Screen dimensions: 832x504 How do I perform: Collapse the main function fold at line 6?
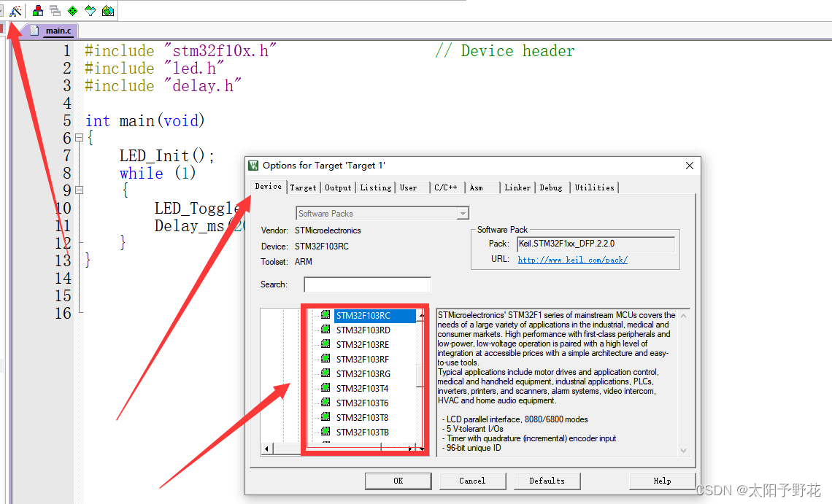coord(79,138)
